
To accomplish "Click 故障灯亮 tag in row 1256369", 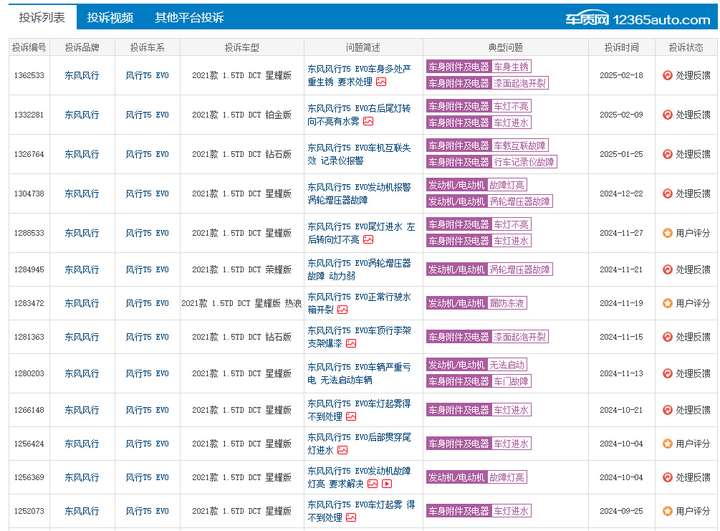I will 506,477.
